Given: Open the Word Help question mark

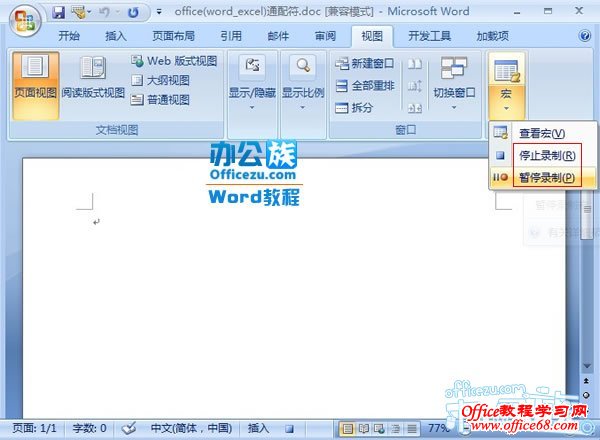Looking at the screenshot, I should (585, 36).
